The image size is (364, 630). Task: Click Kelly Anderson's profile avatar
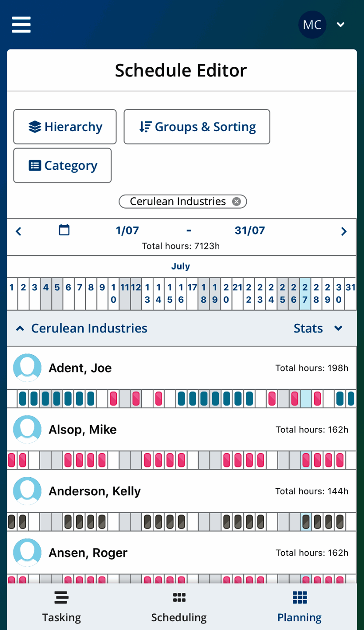(x=27, y=491)
